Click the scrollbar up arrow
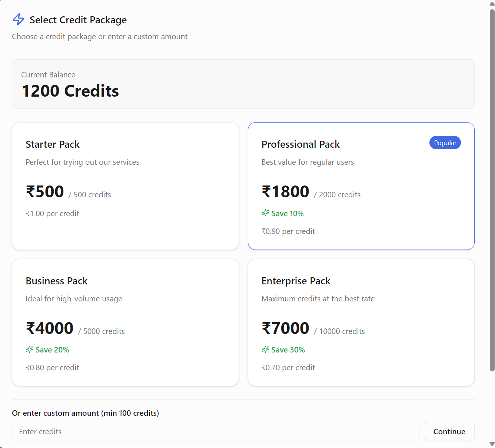This screenshot has height=448, width=495. pos(492,4)
